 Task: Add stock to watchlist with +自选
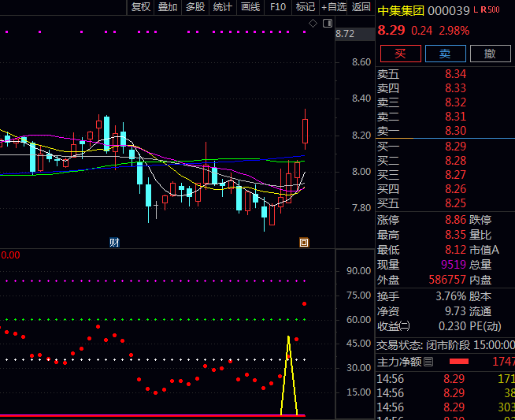(333, 7)
